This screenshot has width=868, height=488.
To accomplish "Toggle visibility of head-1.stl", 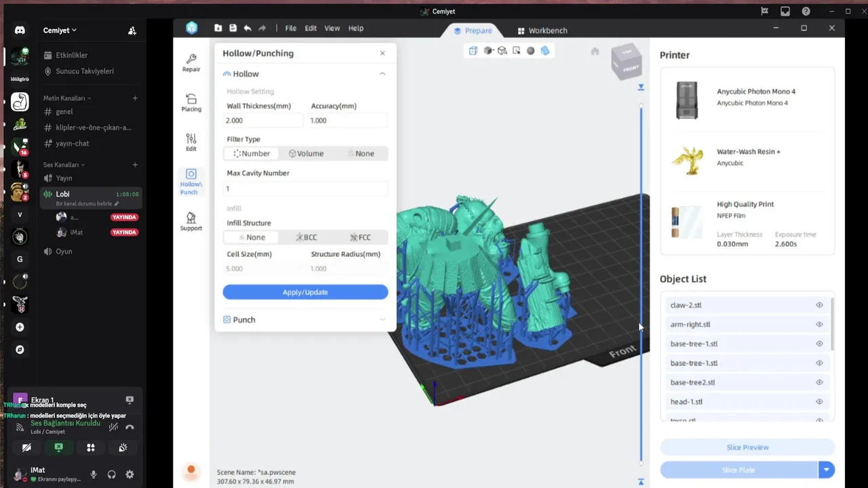I will [x=819, y=401].
